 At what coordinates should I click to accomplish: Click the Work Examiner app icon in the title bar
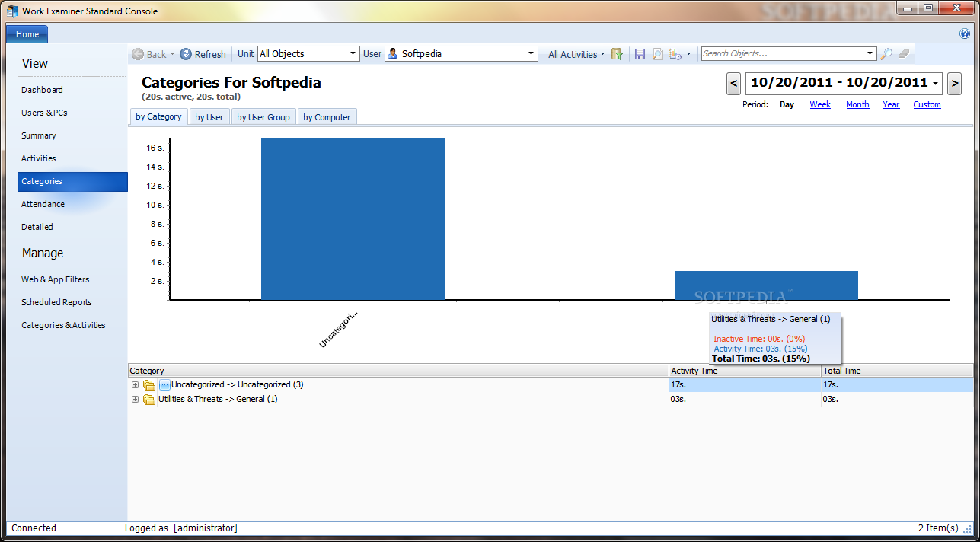(12, 11)
